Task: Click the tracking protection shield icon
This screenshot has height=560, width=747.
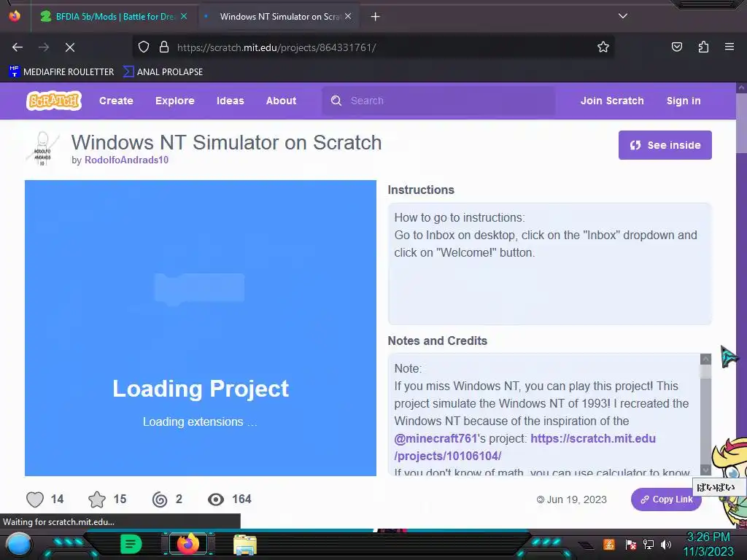Action: click(144, 47)
